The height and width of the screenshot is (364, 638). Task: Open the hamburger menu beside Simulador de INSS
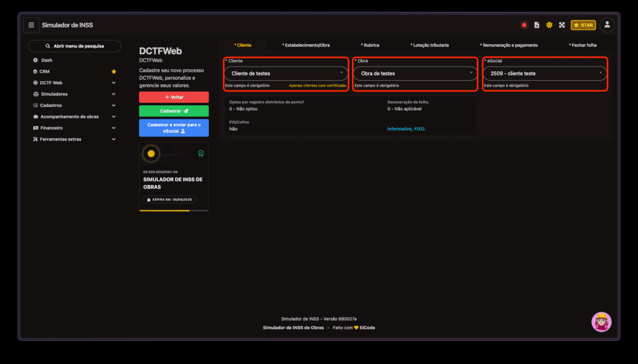pos(31,25)
